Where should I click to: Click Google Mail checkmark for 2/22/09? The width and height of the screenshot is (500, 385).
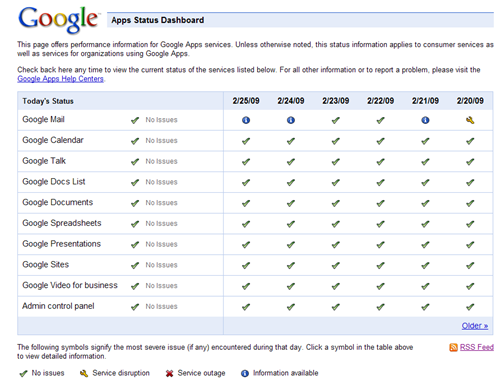pyautogui.click(x=380, y=120)
